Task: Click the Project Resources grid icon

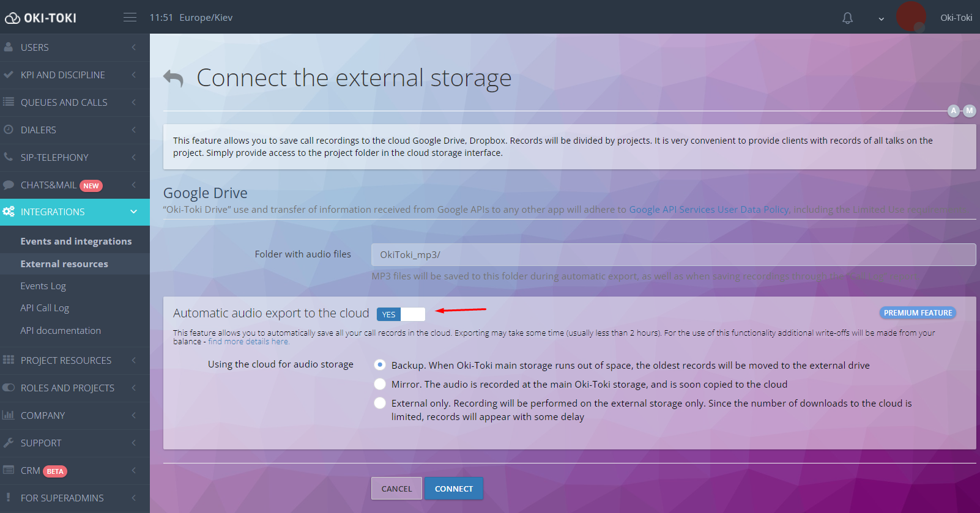Action: click(x=9, y=360)
